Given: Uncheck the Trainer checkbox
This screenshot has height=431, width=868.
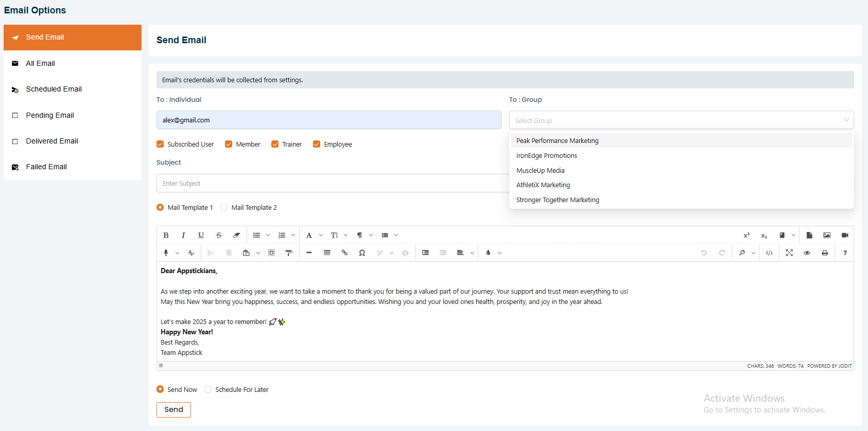Looking at the screenshot, I should [275, 144].
